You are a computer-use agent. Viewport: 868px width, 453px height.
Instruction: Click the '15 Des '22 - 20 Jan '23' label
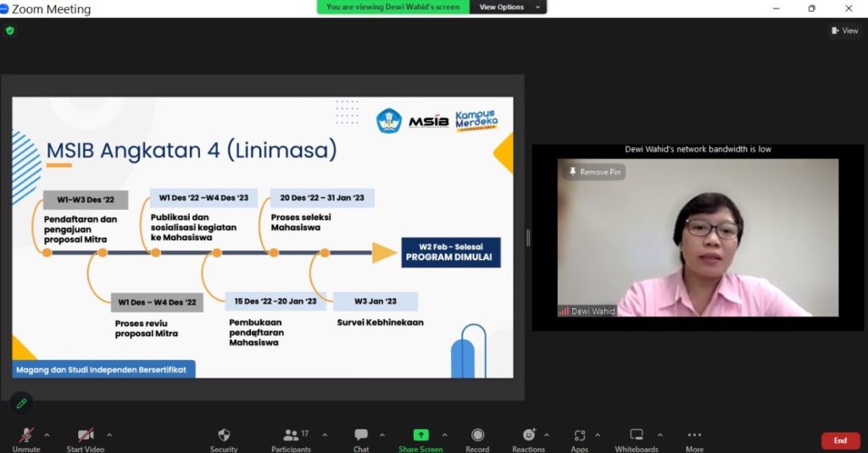(275, 301)
